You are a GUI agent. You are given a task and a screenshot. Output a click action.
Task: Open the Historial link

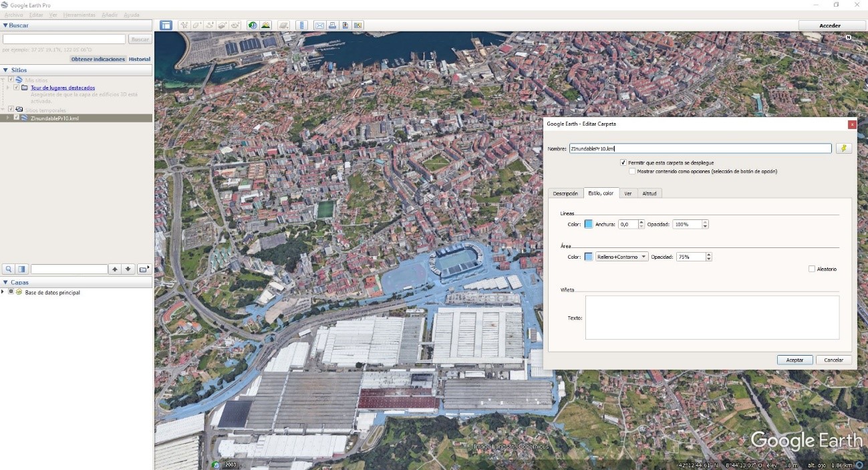click(x=140, y=59)
